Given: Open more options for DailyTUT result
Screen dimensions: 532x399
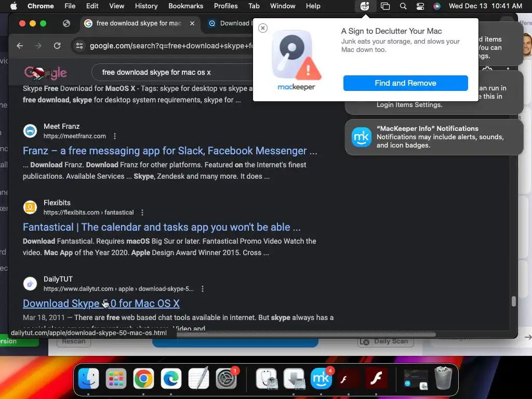Looking at the screenshot, I should [x=203, y=289].
